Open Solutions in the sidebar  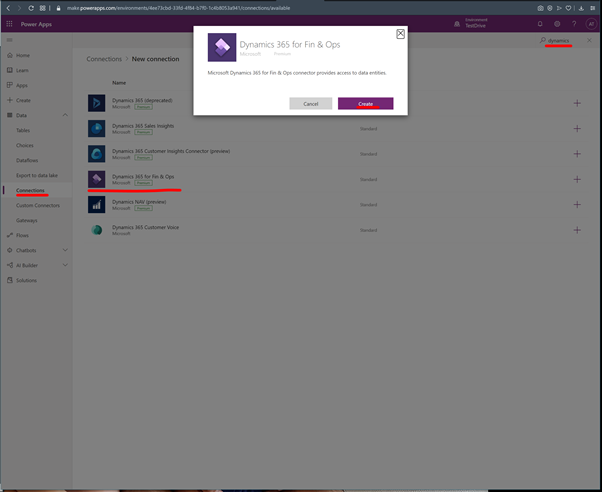[26, 280]
